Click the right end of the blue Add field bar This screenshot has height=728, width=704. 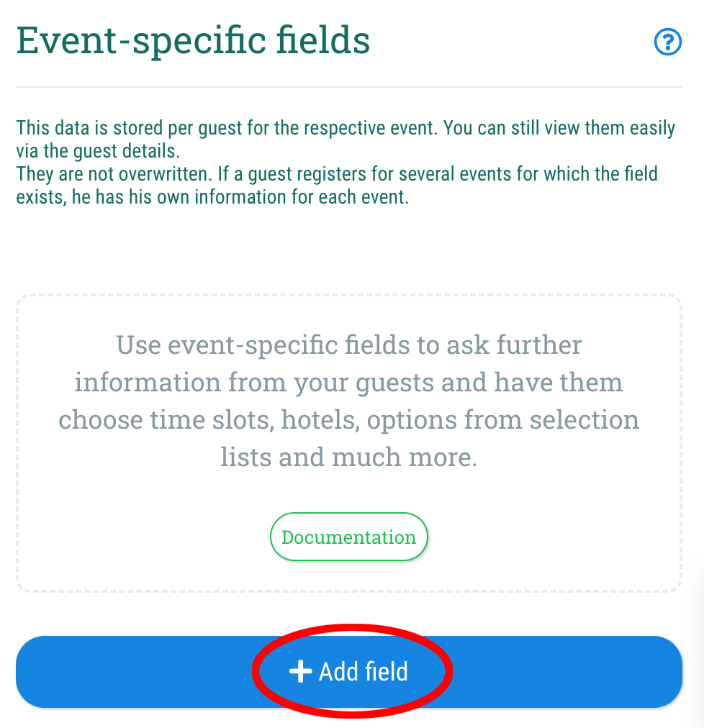pos(627,672)
